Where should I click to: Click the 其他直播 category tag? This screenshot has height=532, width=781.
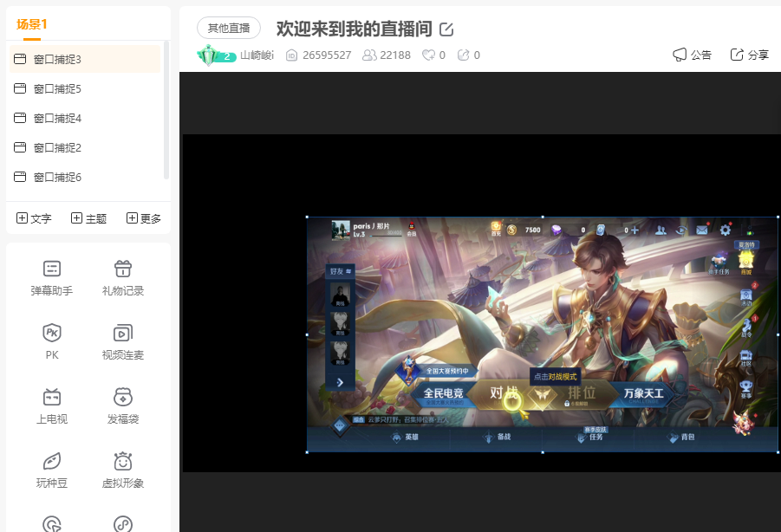229,28
